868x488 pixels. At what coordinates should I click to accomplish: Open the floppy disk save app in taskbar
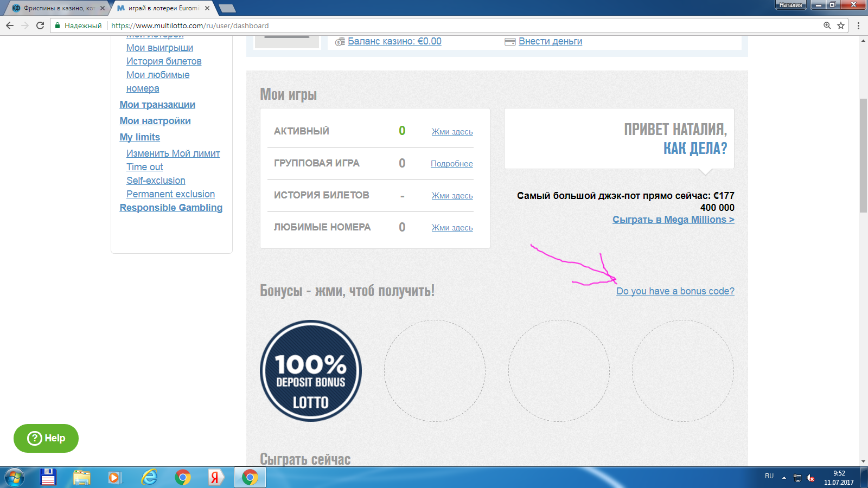tap(48, 478)
